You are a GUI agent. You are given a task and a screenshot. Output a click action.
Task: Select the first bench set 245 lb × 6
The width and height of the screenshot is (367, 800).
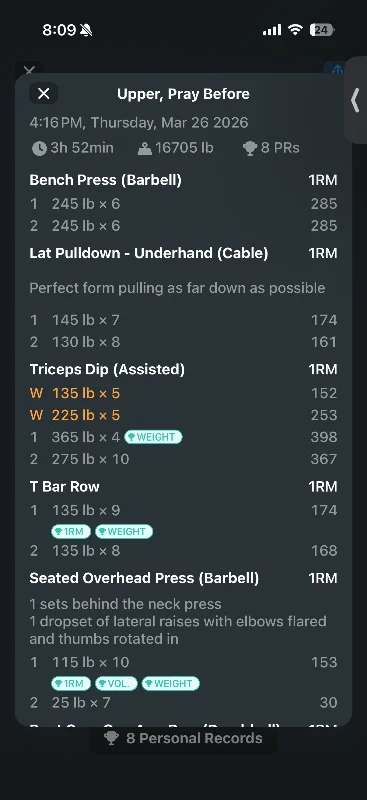(x=183, y=204)
